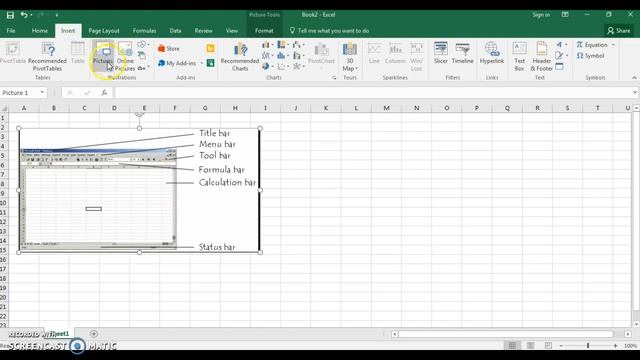Click the inserted picture on the sheet
The height and width of the screenshot is (360, 640).
(139, 190)
